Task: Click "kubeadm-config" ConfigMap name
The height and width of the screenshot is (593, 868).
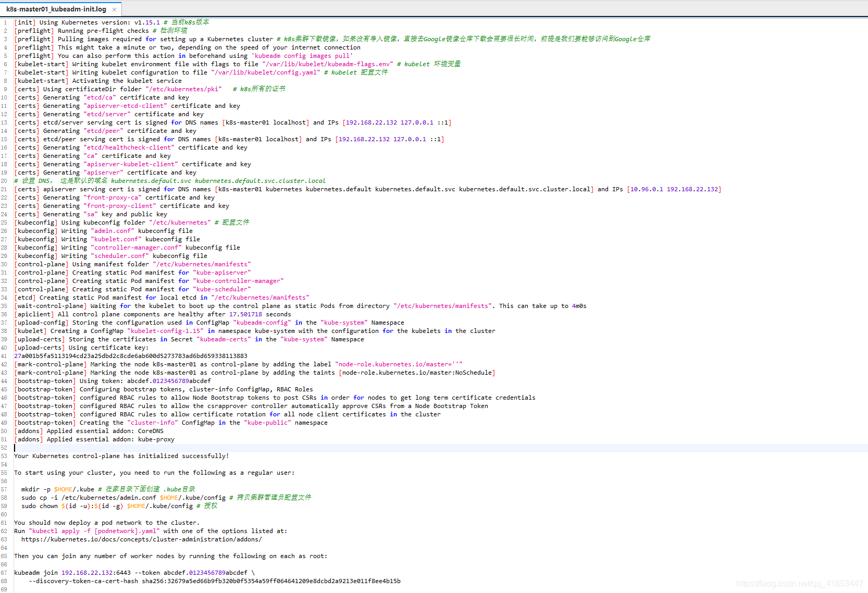Action: [262, 323]
